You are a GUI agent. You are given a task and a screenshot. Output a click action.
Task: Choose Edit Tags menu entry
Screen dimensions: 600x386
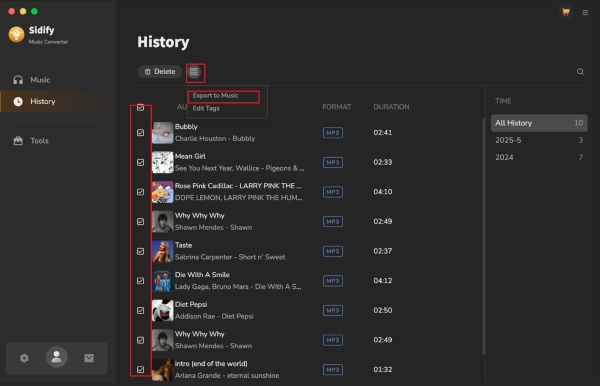click(x=206, y=108)
